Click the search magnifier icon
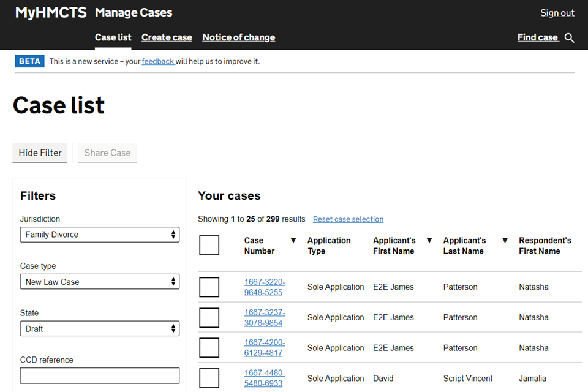 570,38
